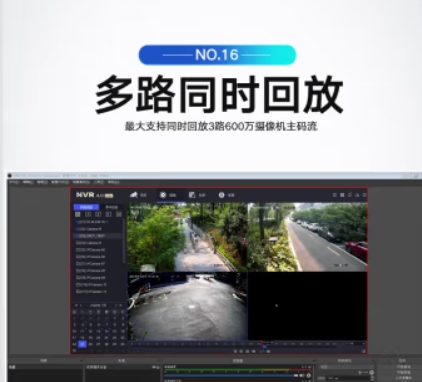Open the settings gear icon in NVR header
This screenshot has height=382, width=422.
coord(221,195)
